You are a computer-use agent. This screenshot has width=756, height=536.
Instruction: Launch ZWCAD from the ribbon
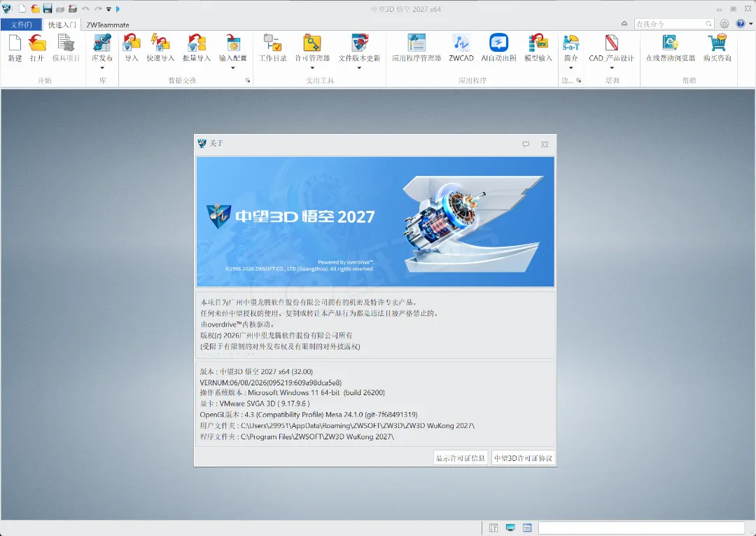coord(461,48)
